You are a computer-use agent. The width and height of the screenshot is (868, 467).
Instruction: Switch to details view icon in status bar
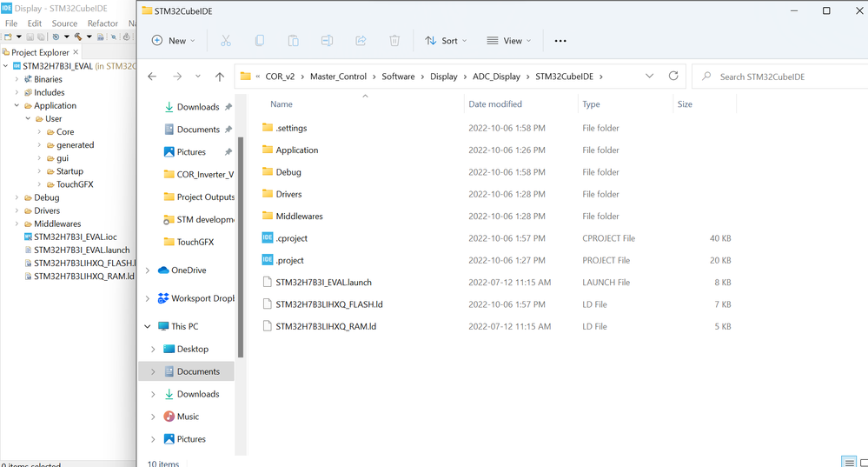tap(849, 462)
